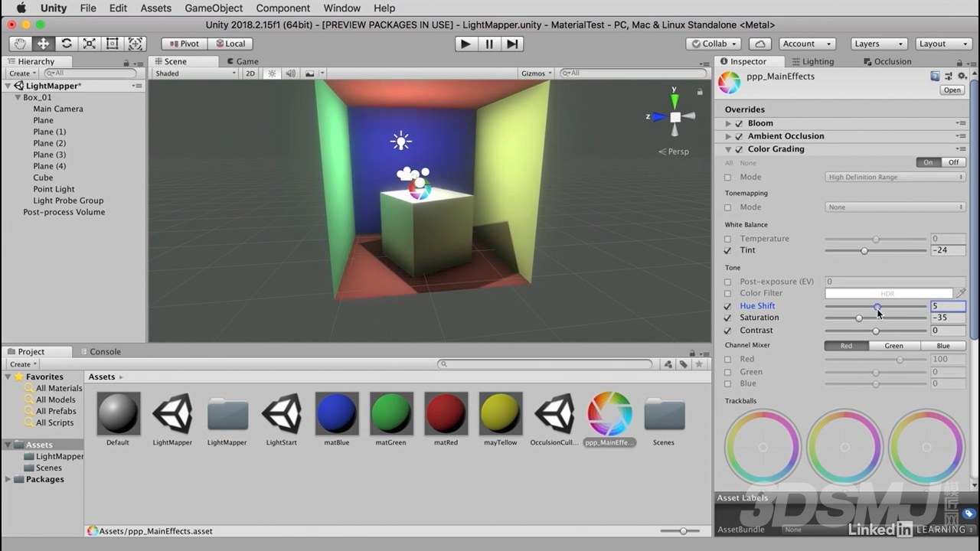Enable the Temperature override checkbox

[728, 239]
